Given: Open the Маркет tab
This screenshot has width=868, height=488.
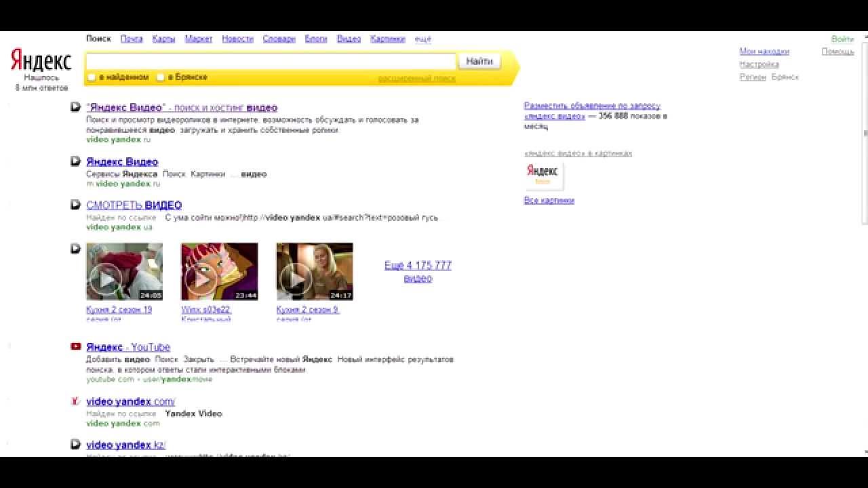Looking at the screenshot, I should pos(199,39).
